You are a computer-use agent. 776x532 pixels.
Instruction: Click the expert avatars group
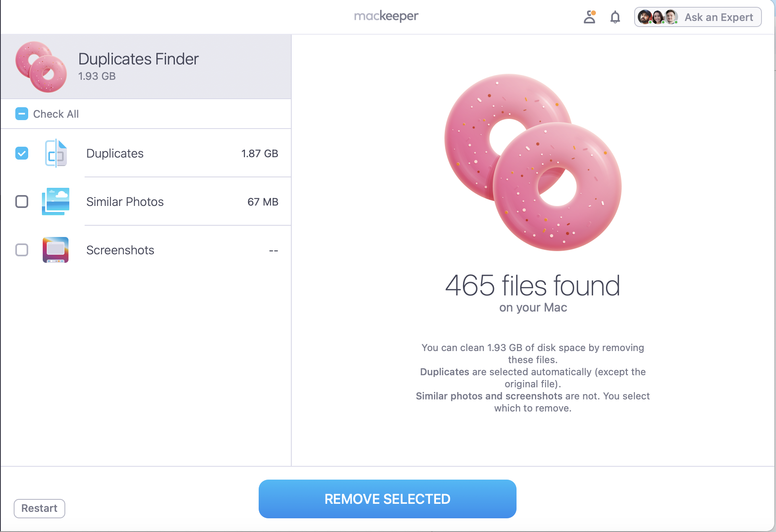(658, 17)
